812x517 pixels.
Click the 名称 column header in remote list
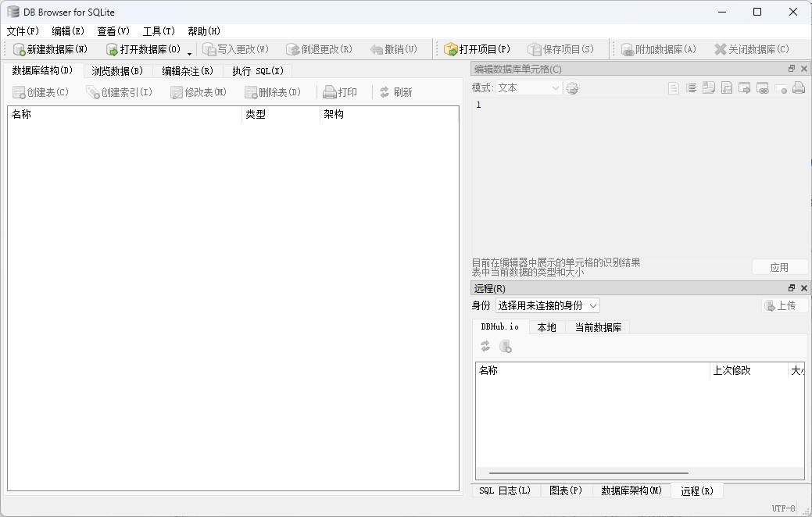tap(592, 370)
